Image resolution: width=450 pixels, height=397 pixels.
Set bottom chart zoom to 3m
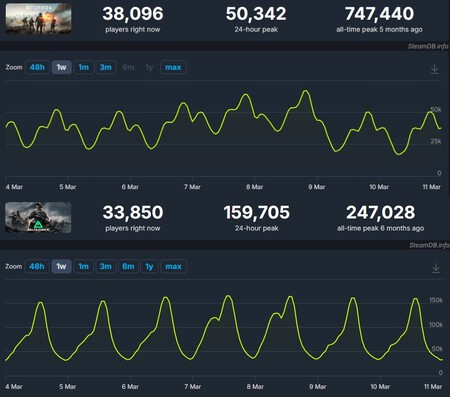point(106,266)
